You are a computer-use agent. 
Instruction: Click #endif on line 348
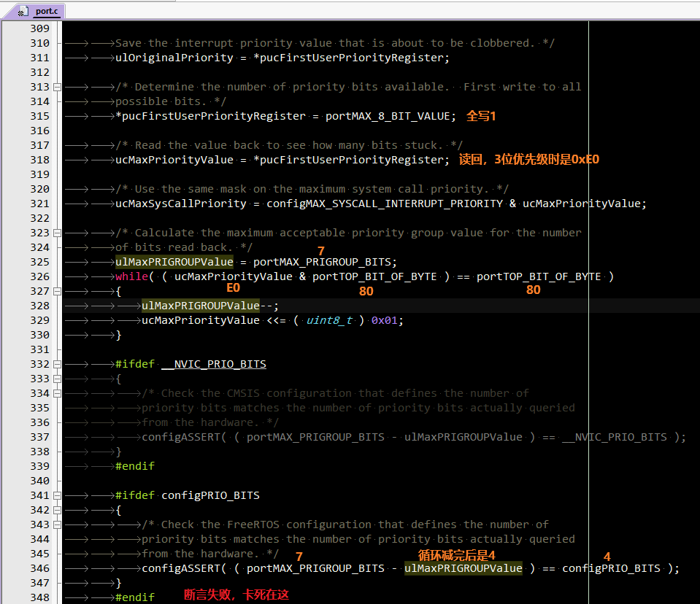point(135,597)
